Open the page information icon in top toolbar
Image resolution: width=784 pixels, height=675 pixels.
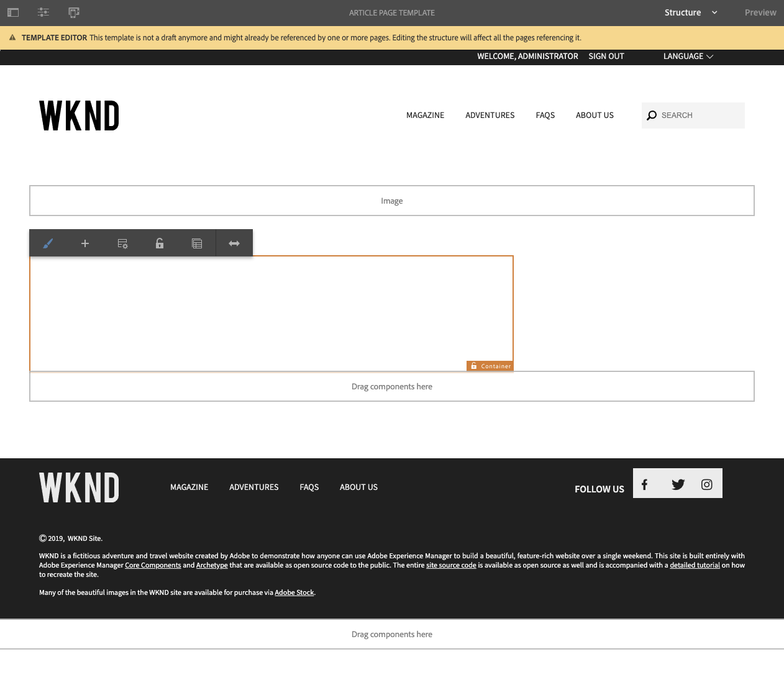coord(43,12)
